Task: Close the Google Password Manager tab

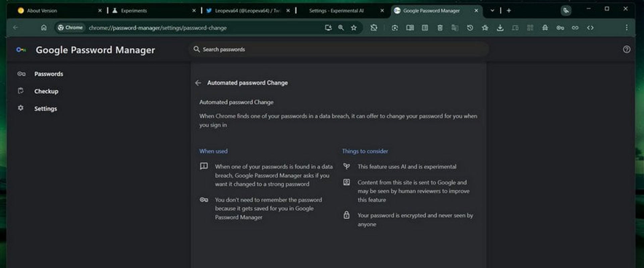Action: click(476, 11)
